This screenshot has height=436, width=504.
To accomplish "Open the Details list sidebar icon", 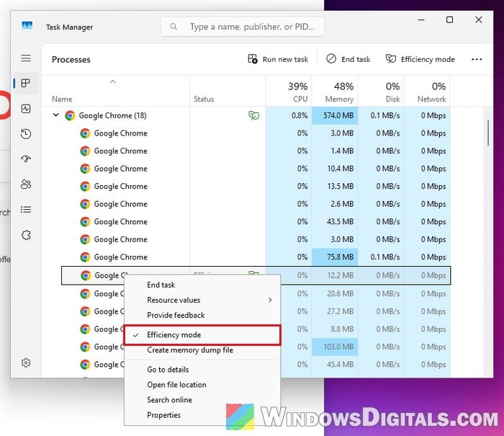I will [x=26, y=210].
